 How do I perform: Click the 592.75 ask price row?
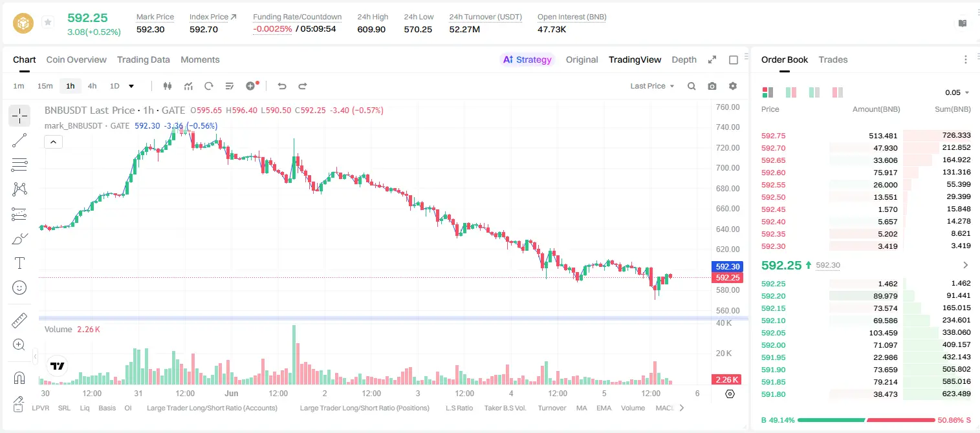(866, 136)
